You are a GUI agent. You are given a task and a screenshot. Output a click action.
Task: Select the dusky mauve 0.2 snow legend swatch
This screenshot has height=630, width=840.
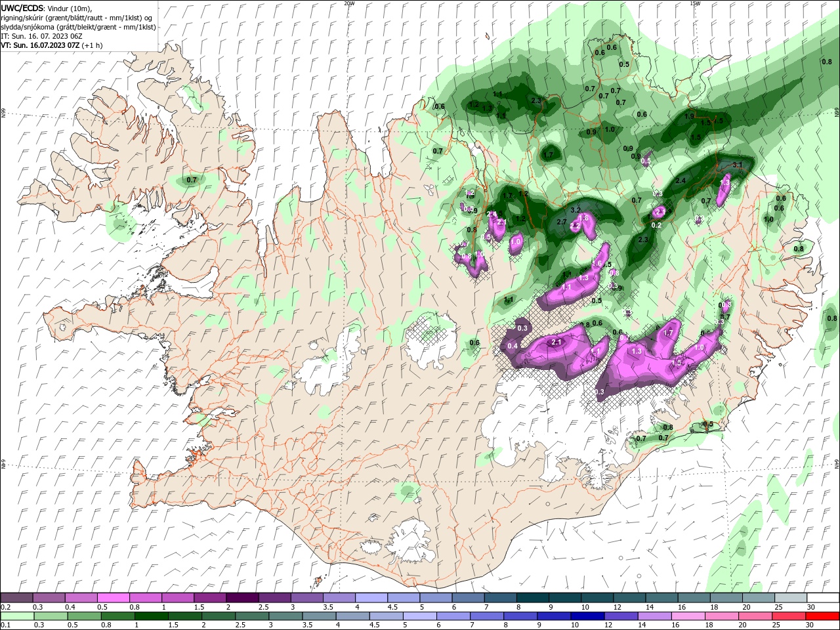tap(16, 598)
